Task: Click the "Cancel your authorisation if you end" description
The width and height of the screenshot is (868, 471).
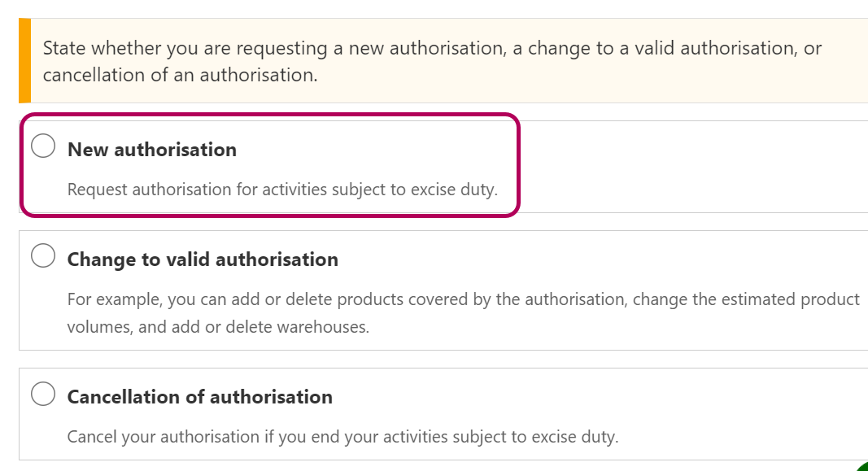Action: [342, 437]
